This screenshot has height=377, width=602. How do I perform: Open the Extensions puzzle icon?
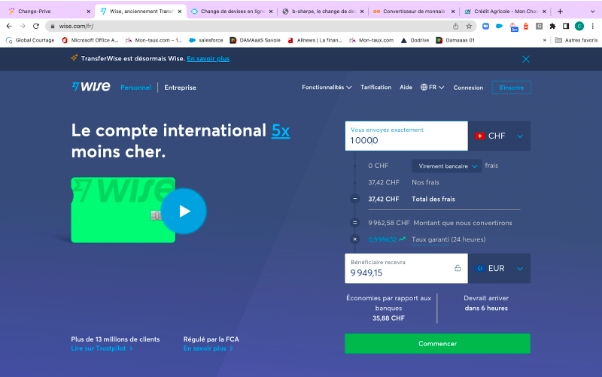coord(552,26)
